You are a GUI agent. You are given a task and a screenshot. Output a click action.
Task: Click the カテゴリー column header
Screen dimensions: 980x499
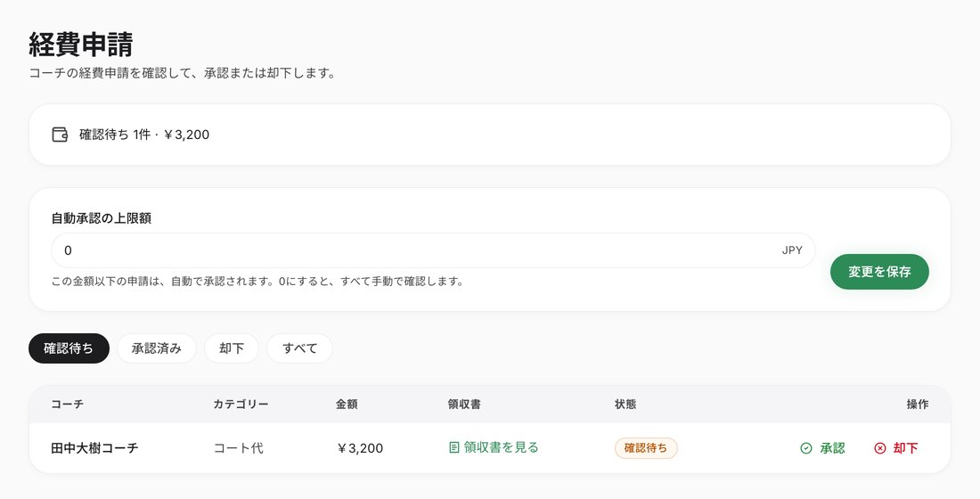coord(241,405)
